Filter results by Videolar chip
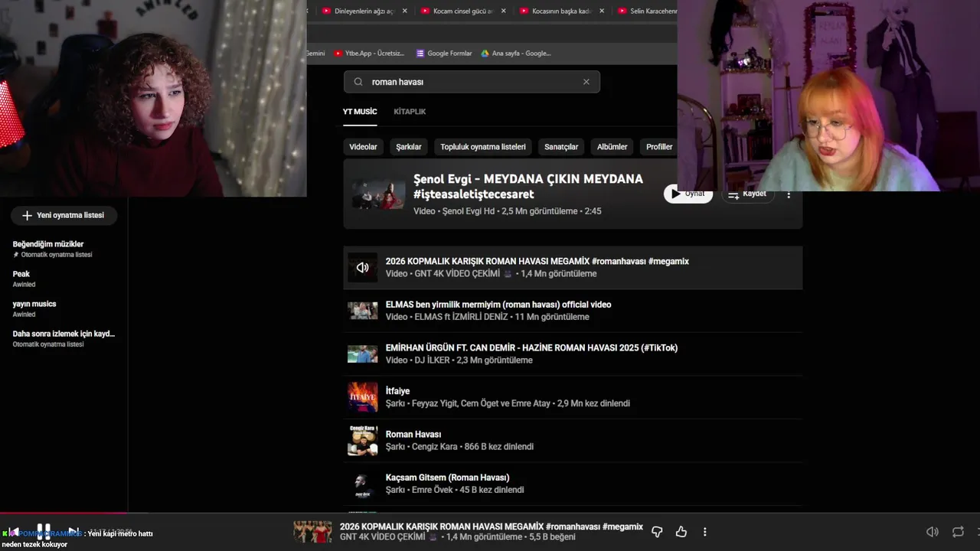The width and height of the screenshot is (980, 551). coord(363,147)
